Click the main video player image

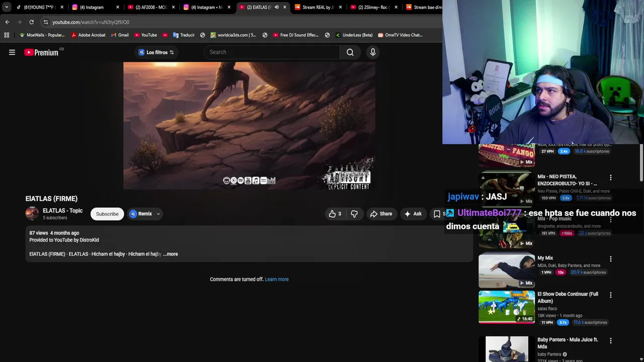coord(249,126)
